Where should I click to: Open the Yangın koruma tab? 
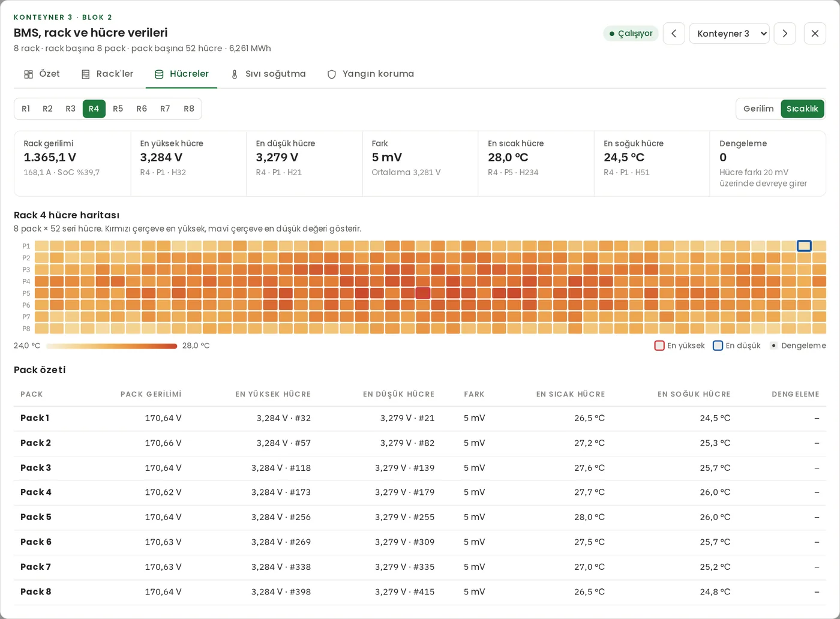[370, 74]
